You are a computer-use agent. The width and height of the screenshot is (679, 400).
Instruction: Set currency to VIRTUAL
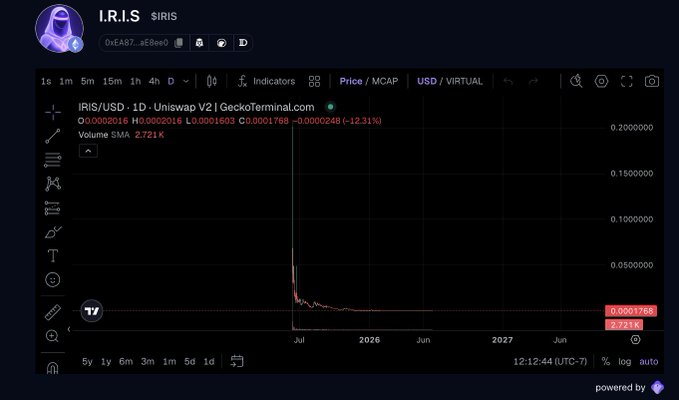click(x=464, y=81)
